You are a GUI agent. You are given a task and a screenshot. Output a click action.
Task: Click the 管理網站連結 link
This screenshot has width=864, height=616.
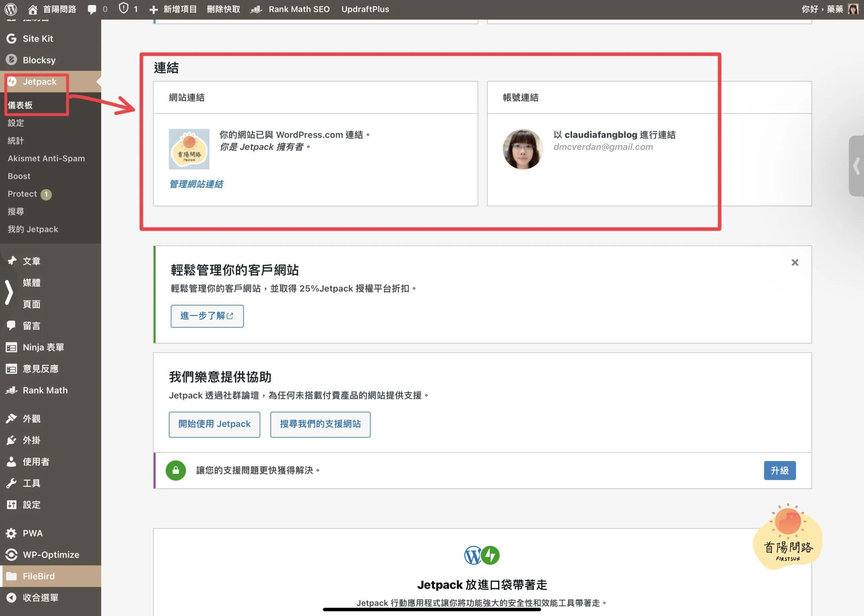196,184
